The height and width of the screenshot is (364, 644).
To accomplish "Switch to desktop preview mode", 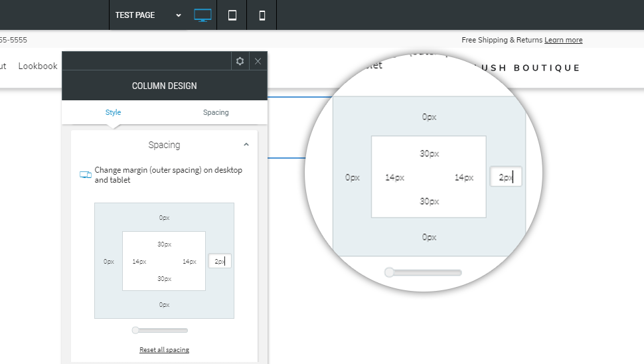I will (202, 15).
